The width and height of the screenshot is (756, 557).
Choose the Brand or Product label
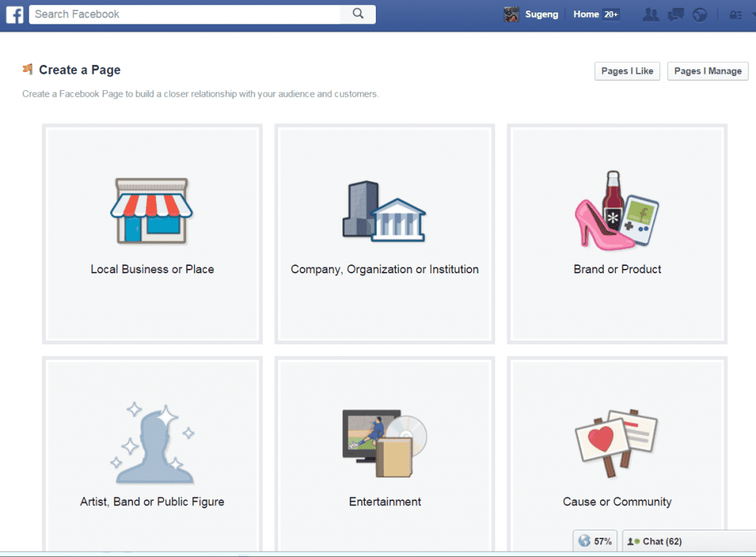click(617, 269)
